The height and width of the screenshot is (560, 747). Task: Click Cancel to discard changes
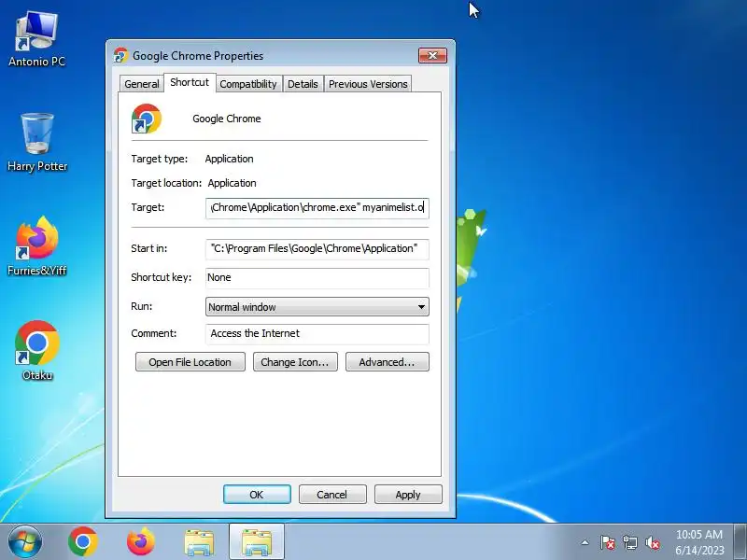coord(332,495)
